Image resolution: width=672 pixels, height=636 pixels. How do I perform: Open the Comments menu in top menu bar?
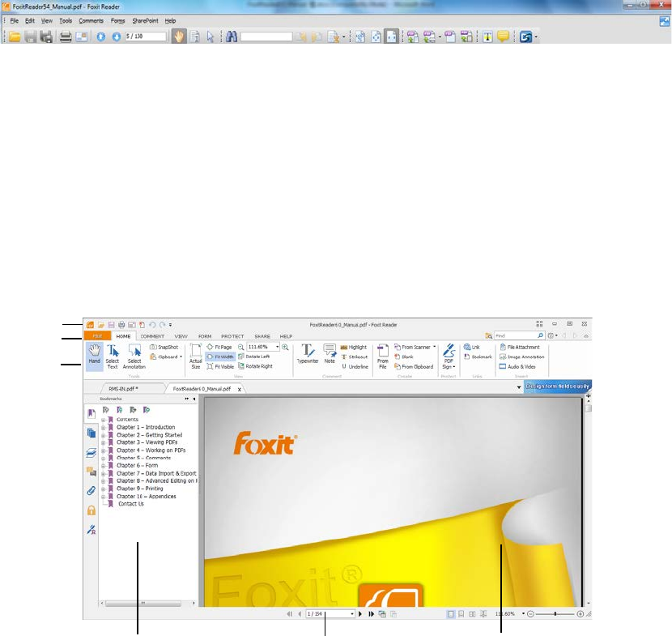pyautogui.click(x=91, y=20)
